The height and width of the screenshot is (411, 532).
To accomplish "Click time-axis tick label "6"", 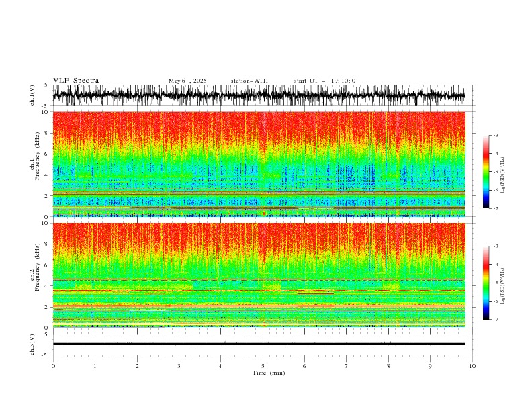I will pyautogui.click(x=304, y=366).
